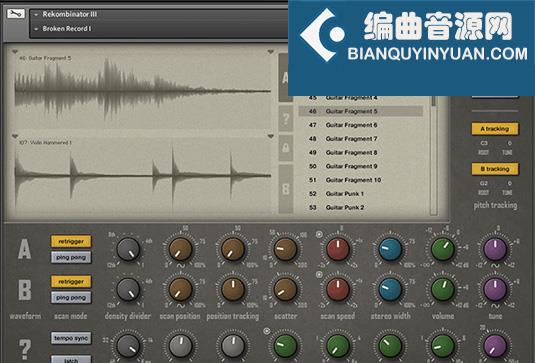This screenshot has width=535, height=363.
Task: Open the wrench edit-mode icon
Action: coord(16,14)
